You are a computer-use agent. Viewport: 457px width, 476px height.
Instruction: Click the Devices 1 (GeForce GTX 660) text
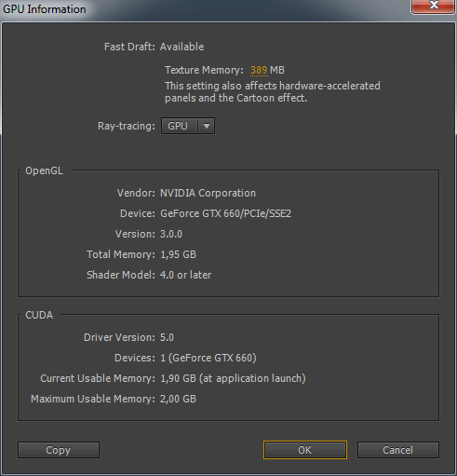tap(208, 358)
